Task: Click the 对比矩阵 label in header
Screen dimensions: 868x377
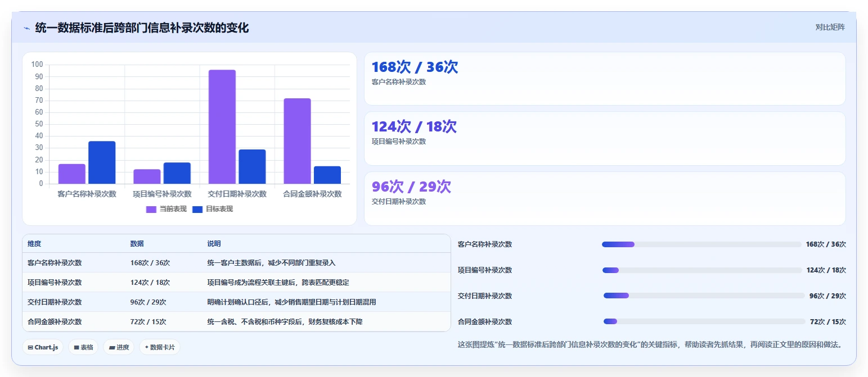Action: click(830, 27)
